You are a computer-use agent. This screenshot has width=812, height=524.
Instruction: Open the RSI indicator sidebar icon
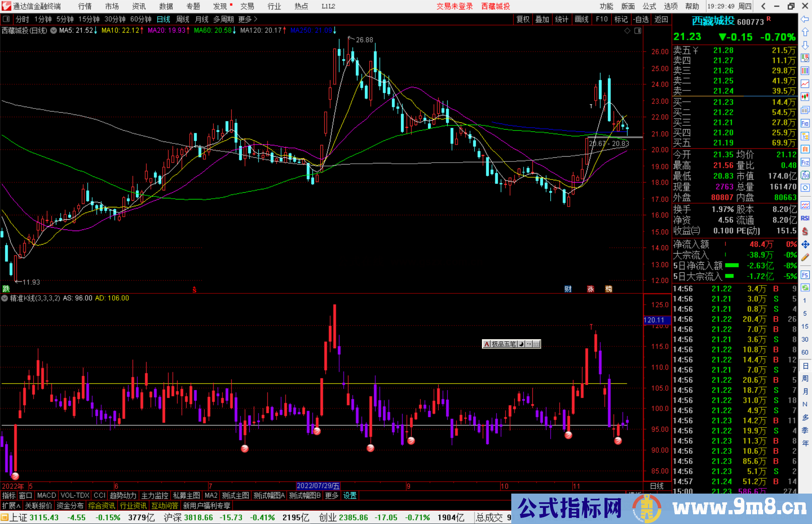805,218
